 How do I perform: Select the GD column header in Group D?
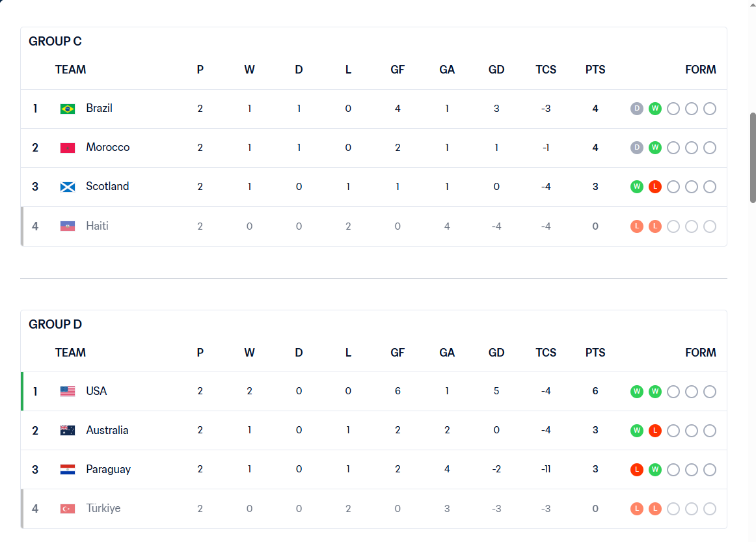click(496, 353)
